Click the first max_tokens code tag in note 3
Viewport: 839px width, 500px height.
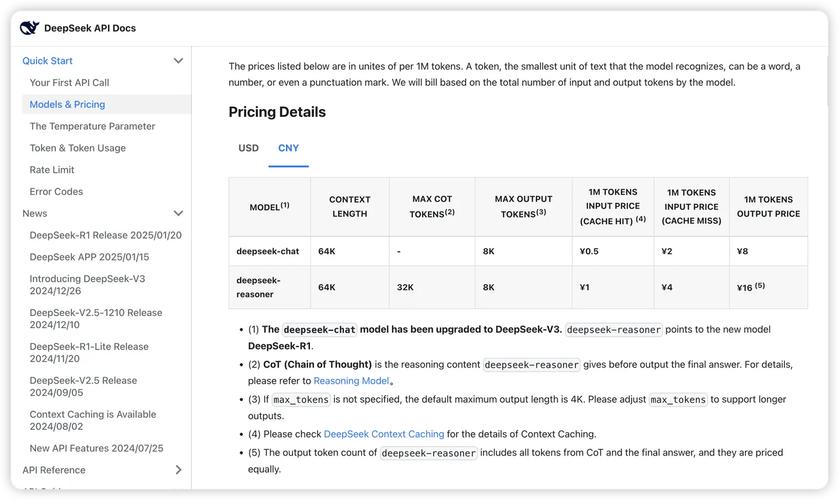point(301,400)
